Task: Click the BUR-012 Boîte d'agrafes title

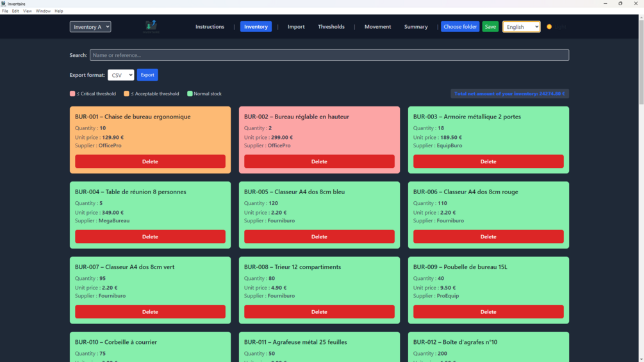Action: click(456, 342)
